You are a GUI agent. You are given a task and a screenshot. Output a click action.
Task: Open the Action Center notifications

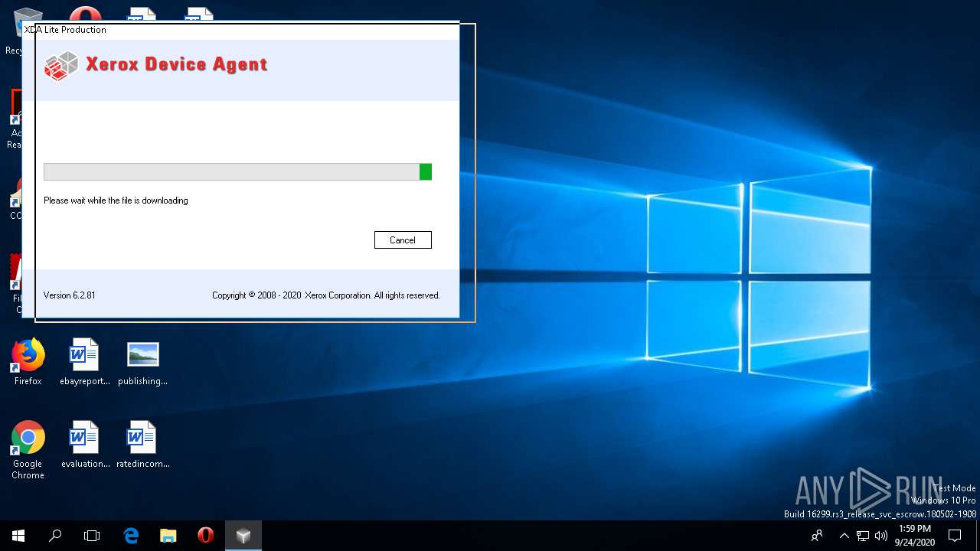coord(955,536)
